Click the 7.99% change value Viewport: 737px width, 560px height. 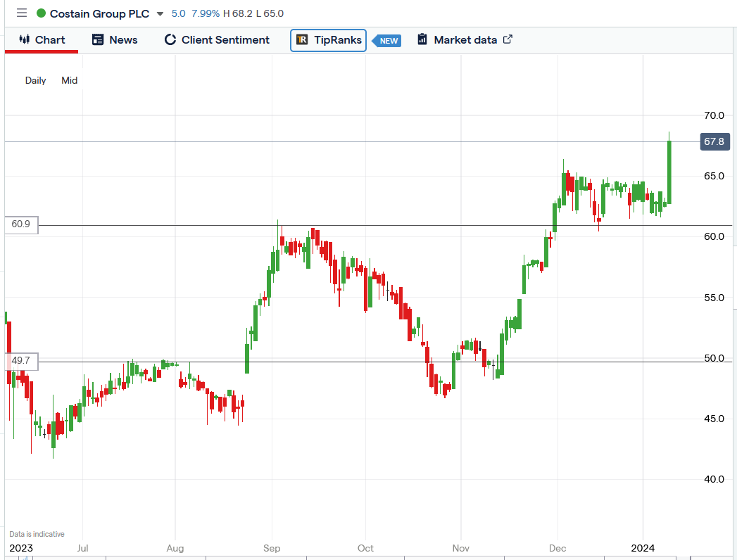point(206,13)
